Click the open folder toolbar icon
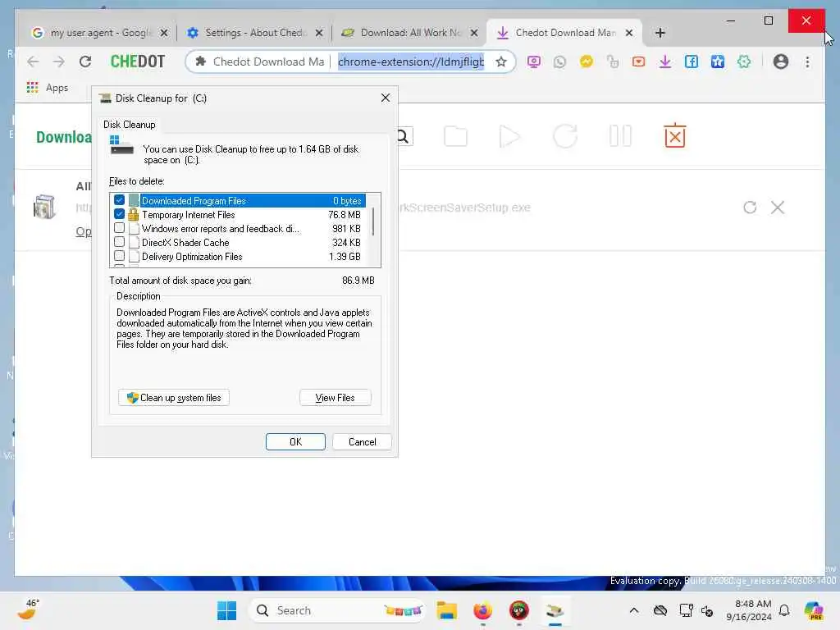The height and width of the screenshot is (630, 840). [x=455, y=136]
